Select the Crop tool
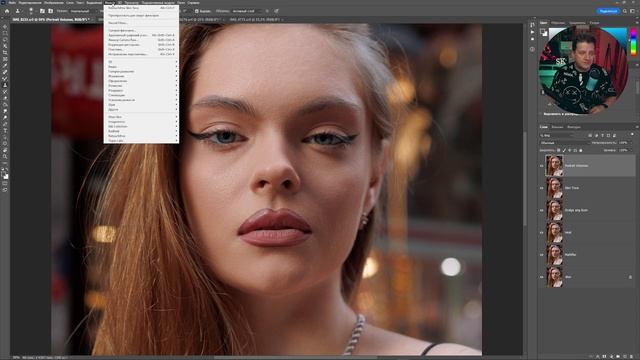The image size is (640, 360). [5, 53]
